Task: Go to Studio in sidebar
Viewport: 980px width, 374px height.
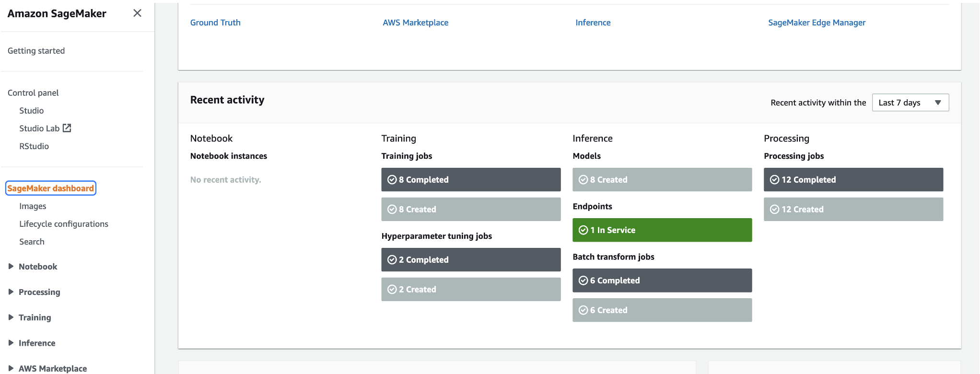Action: coord(32,111)
